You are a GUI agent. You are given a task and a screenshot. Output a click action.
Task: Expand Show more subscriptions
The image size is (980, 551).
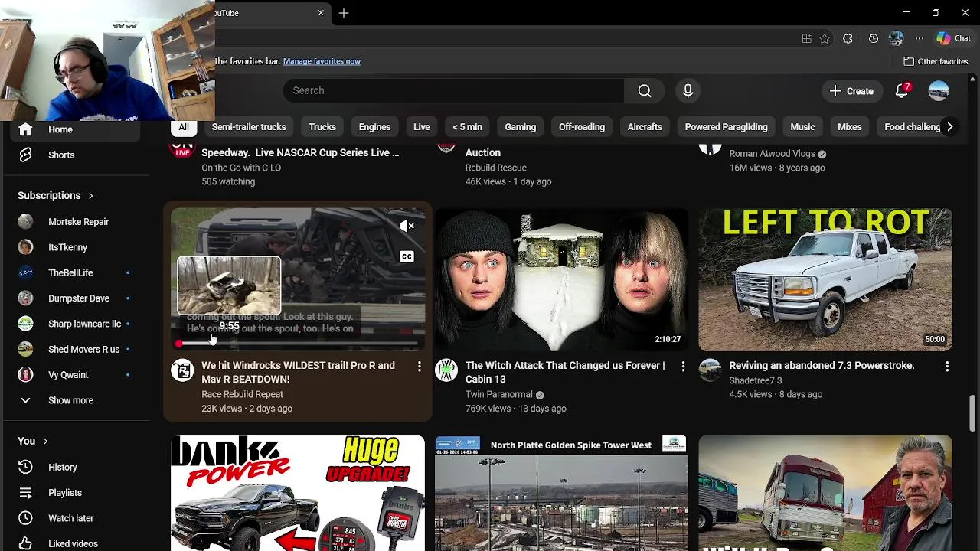[x=70, y=400]
